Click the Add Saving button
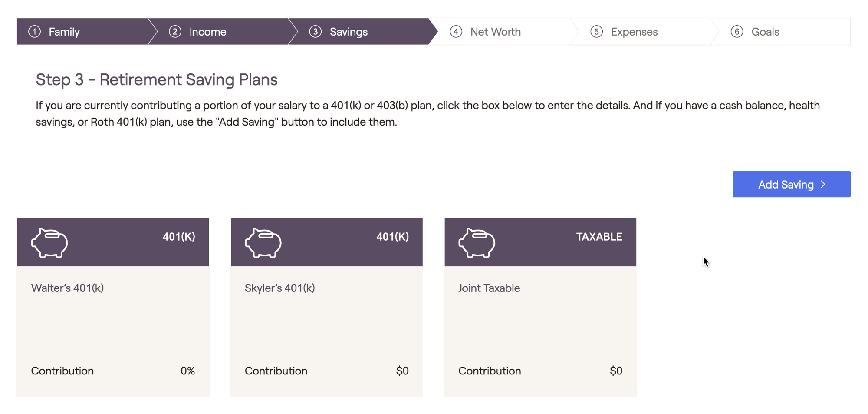This screenshot has width=868, height=414. (792, 184)
